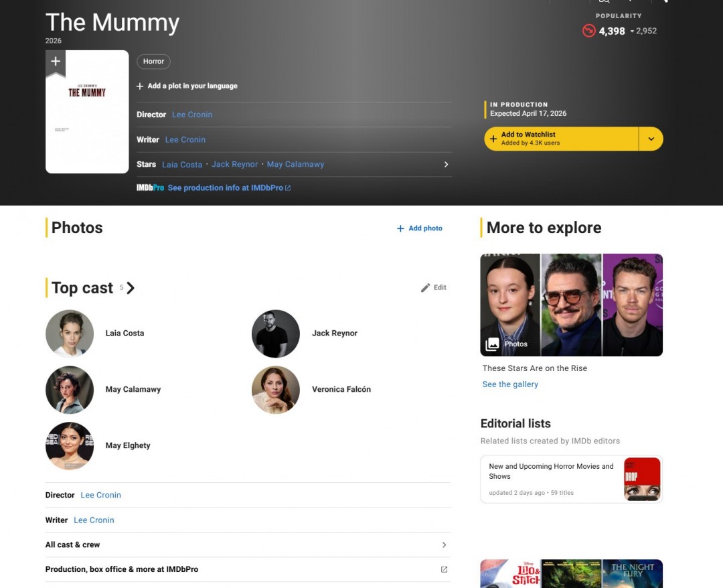Click the Add photo link
Image resolution: width=723 pixels, height=588 pixels.
tap(425, 228)
